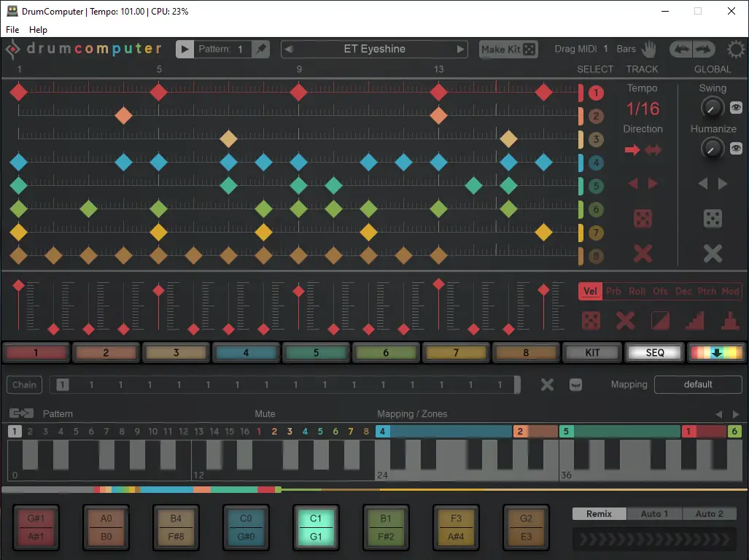The height and width of the screenshot is (560, 749).
Task: Toggle Swing eye visibility
Action: click(736, 107)
